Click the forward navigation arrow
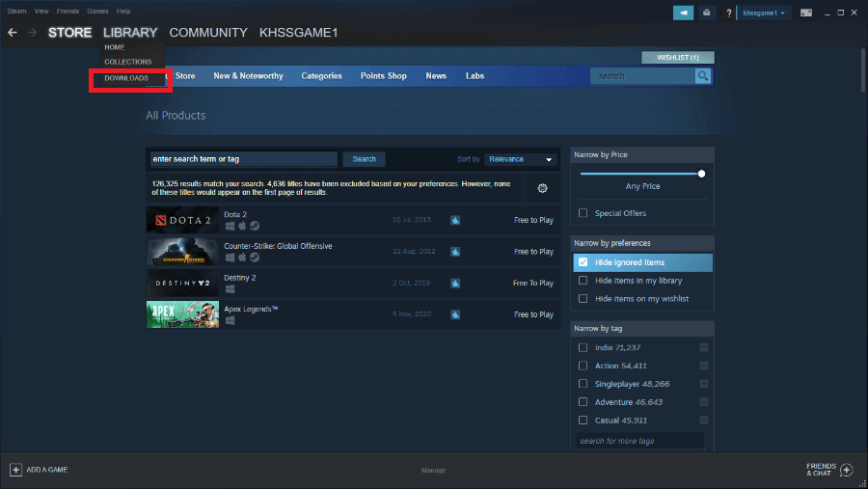Viewport: 868px width, 489px height. tap(33, 33)
